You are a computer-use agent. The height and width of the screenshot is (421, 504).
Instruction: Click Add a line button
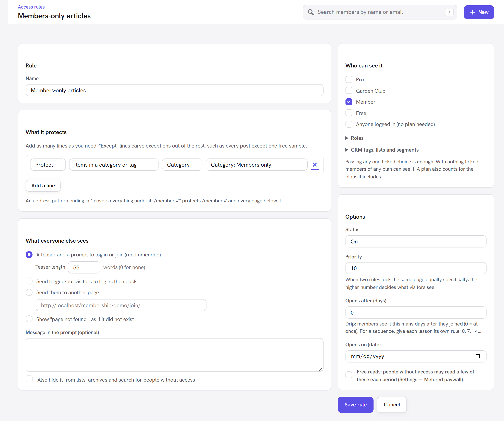43,186
